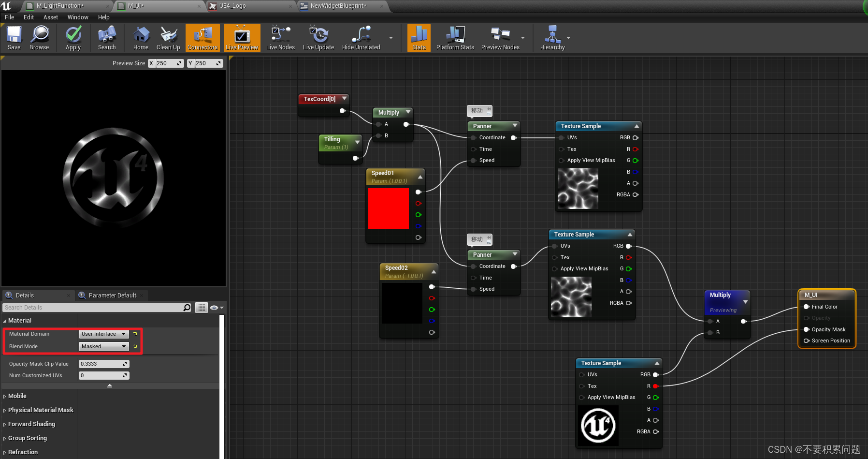
Task: Open Browse to locate asset
Action: [x=39, y=38]
